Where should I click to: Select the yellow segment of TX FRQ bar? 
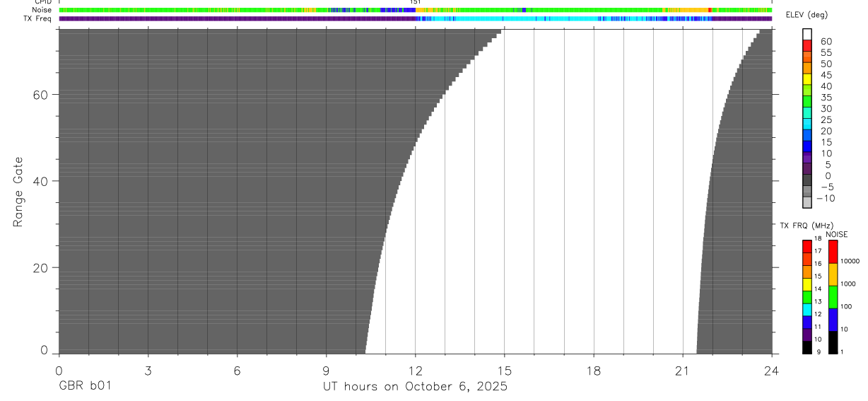(807, 284)
